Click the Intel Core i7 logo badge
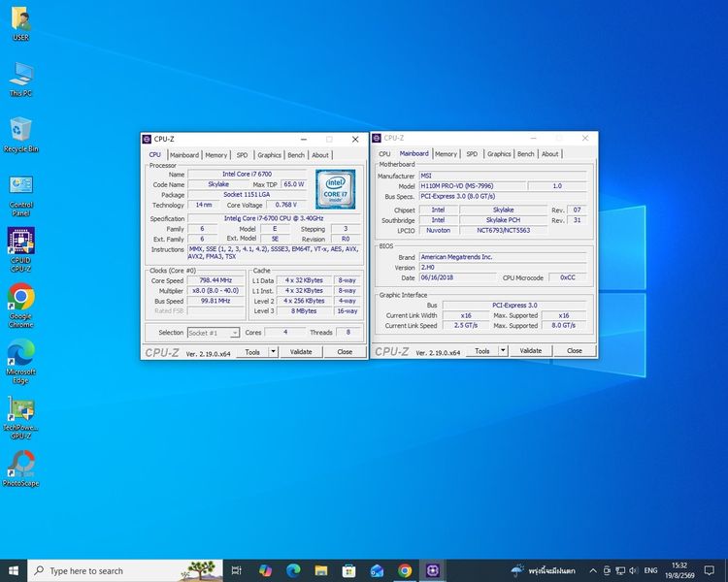 (x=335, y=189)
